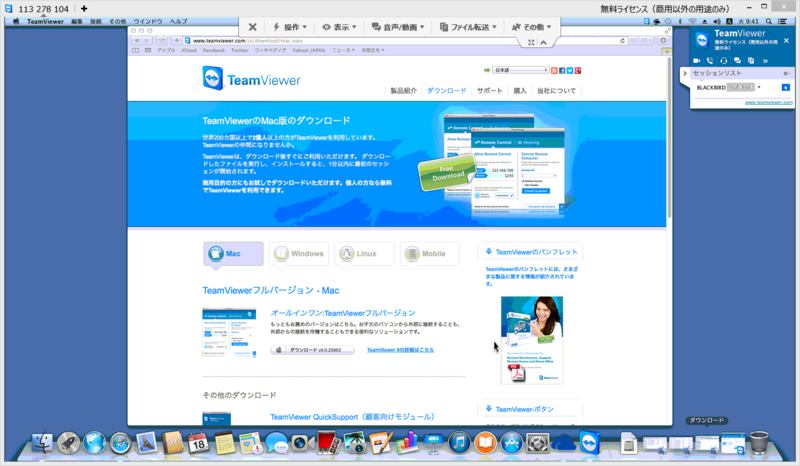Viewport: 800px width, 466px height.
Task: Open the ヘルプ menu
Action: (179, 21)
